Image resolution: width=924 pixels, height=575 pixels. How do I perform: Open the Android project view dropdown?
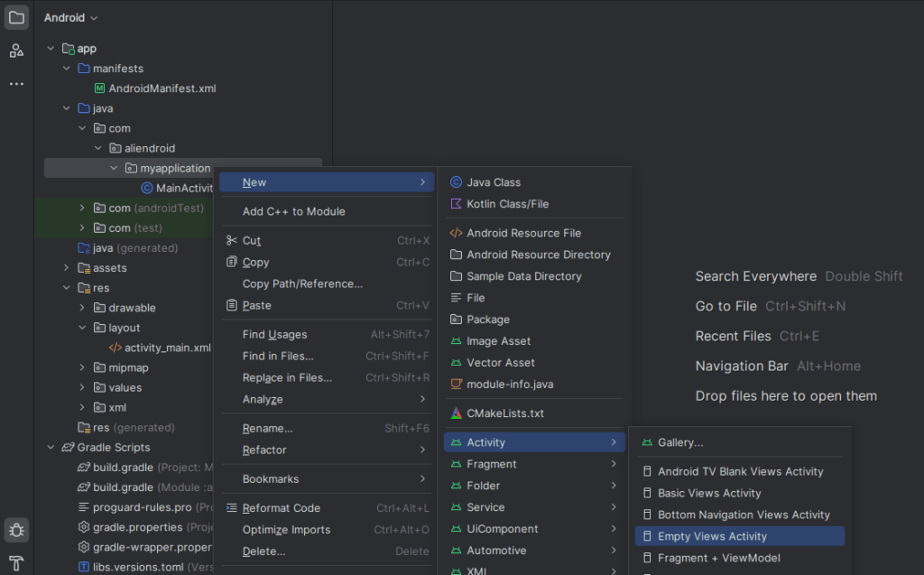point(70,18)
